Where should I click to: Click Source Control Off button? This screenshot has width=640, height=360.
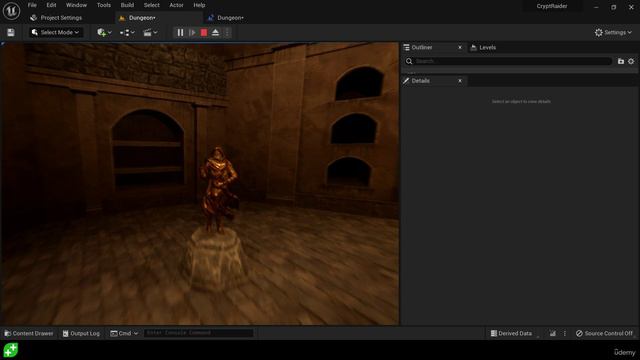604,333
